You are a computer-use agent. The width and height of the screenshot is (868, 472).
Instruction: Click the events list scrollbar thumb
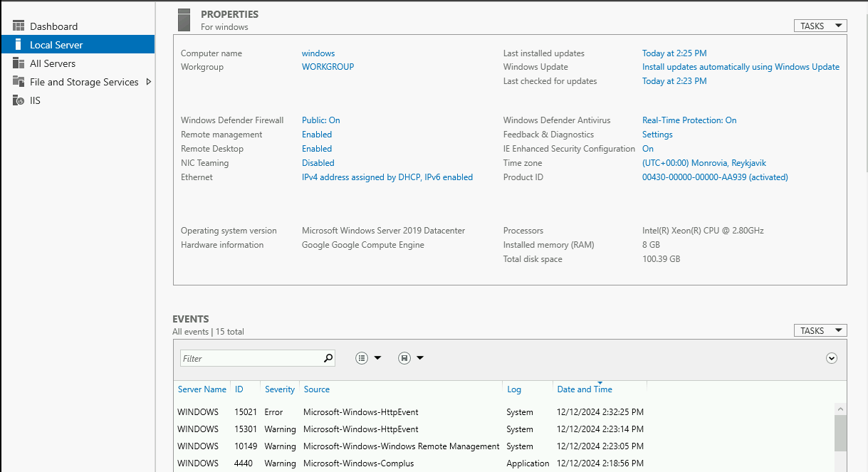(840, 433)
